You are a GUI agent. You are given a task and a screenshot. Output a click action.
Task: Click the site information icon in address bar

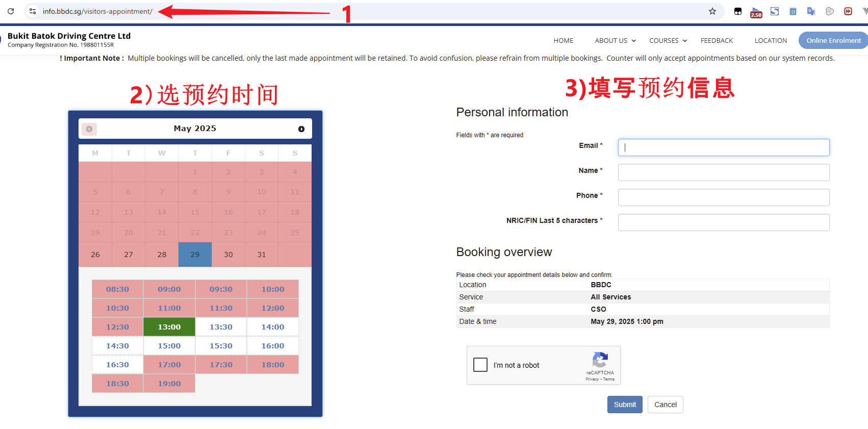[33, 11]
